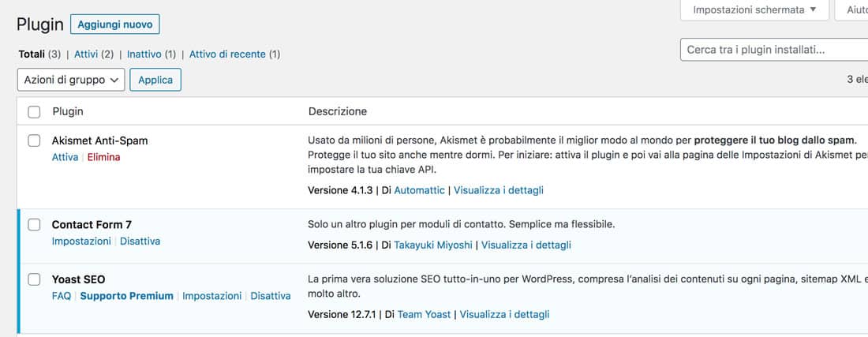868x337 pixels.
Task: Open Impostazioni schermata panel
Action: click(x=754, y=10)
